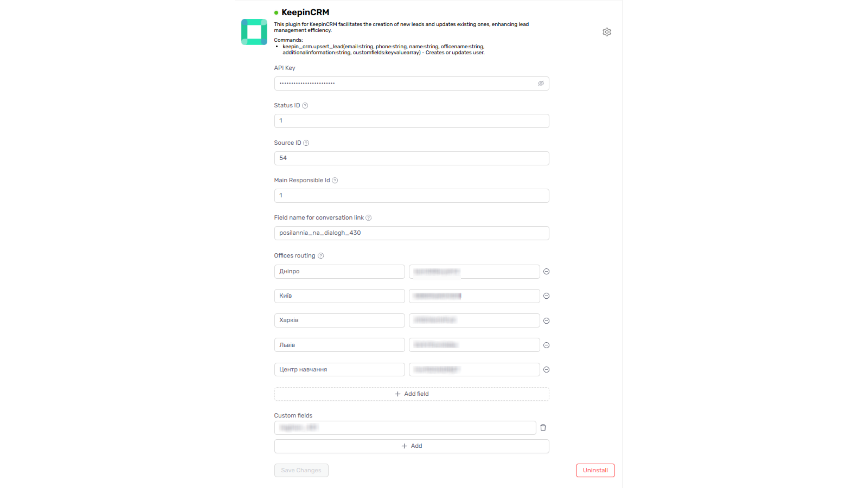Screen dimensions: 868x488
Task: Open the Main Responsible Id help tooltip
Action: point(335,180)
